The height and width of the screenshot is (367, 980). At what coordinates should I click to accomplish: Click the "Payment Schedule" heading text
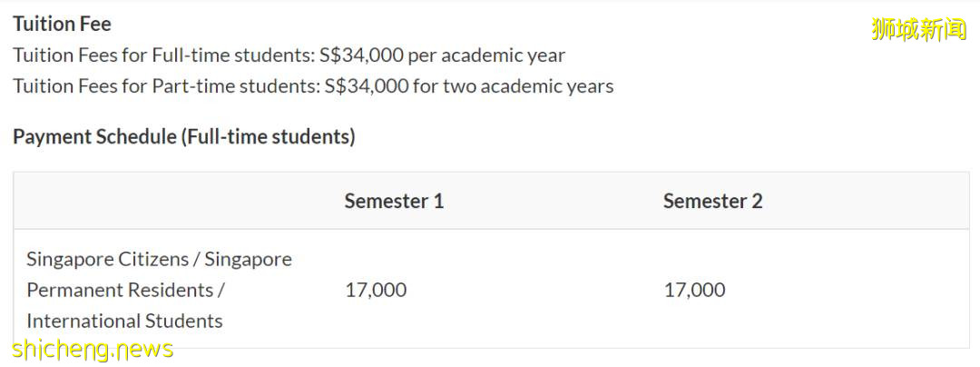tap(94, 137)
